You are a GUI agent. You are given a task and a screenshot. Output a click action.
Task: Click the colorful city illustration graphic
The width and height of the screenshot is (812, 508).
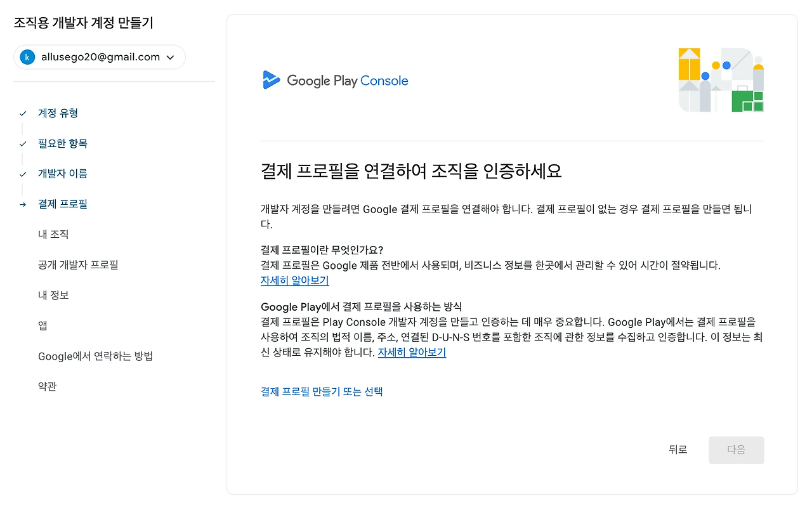721,80
